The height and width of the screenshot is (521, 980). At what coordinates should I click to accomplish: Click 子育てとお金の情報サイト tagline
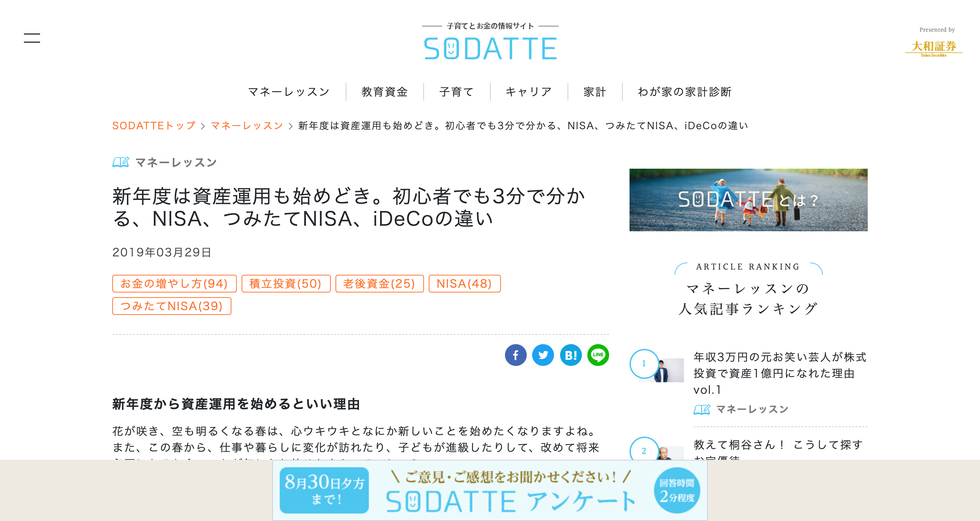(490, 26)
